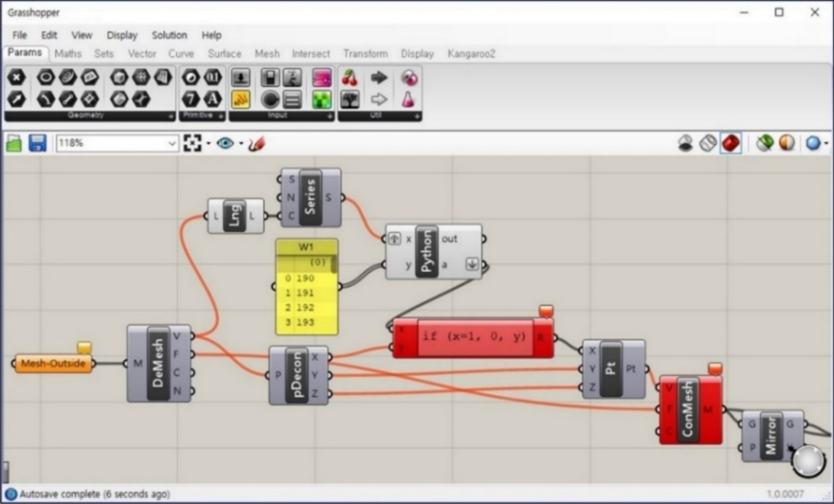Click the canvas compass widget
The image size is (834, 504).
click(x=808, y=461)
